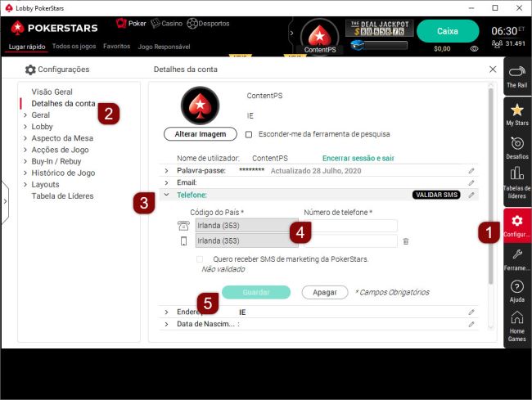
Task: Click the trash icon beside mobile number
Action: click(x=405, y=241)
